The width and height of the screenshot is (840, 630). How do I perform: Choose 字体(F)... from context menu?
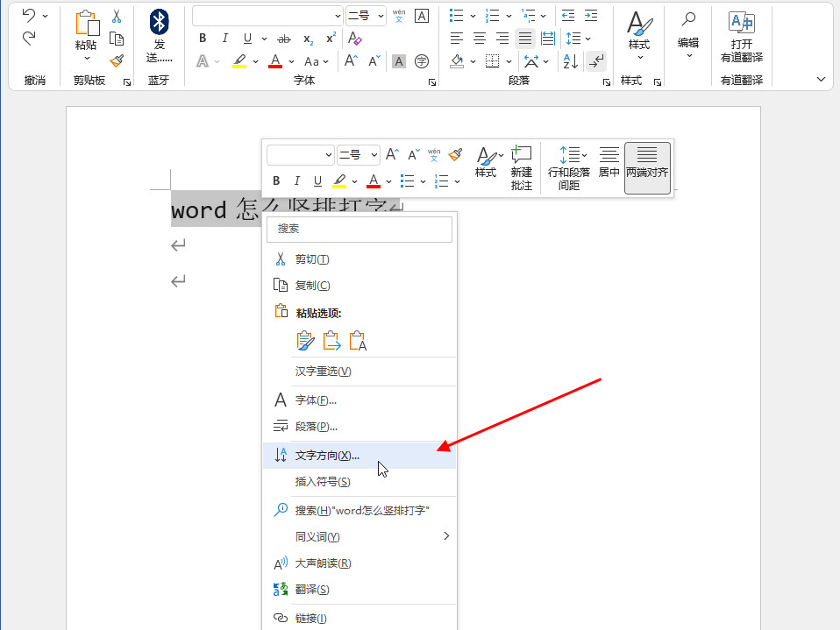coord(359,400)
